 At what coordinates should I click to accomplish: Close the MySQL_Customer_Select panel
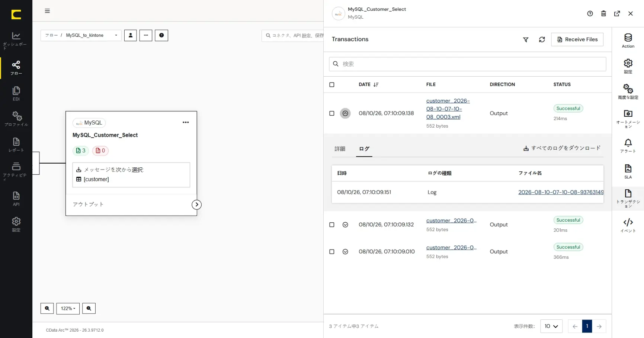630,14
